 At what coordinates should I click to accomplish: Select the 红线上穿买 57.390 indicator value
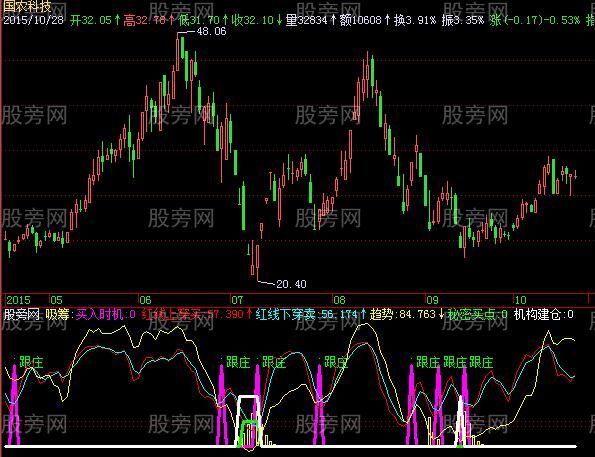pyautogui.click(x=193, y=314)
